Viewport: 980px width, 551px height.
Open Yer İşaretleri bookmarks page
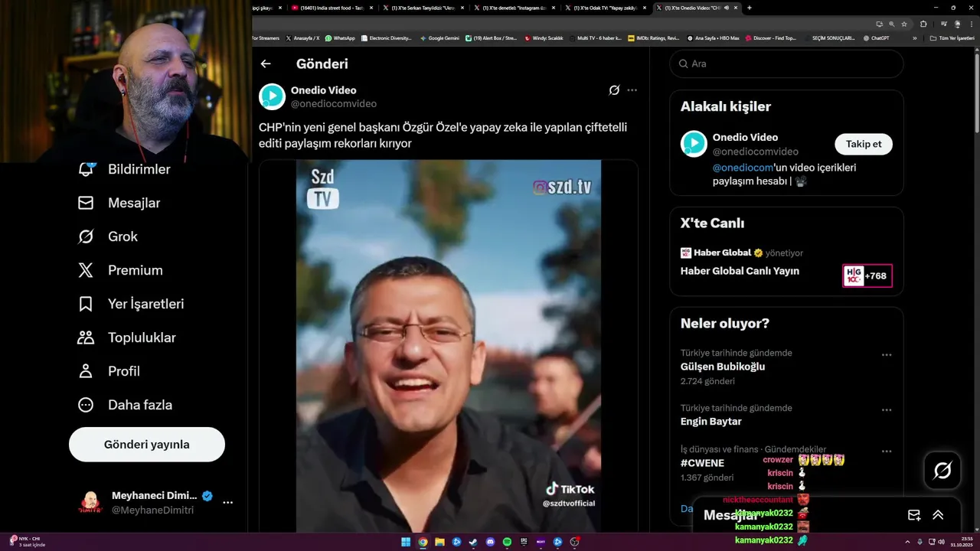(131, 304)
